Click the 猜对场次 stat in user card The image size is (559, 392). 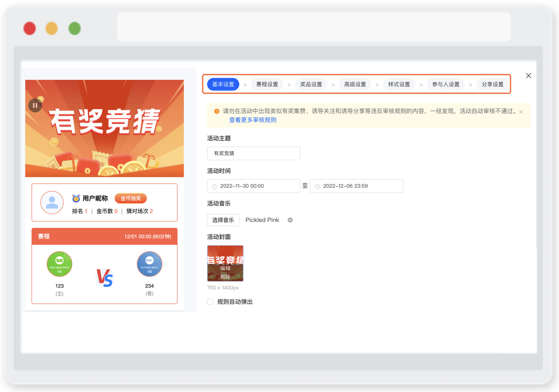tap(140, 211)
